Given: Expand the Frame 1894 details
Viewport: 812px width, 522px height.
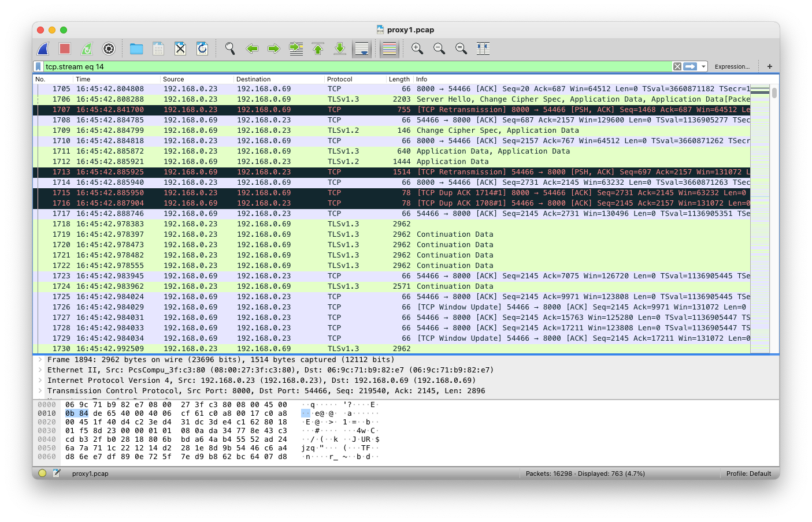Looking at the screenshot, I should tap(39, 359).
